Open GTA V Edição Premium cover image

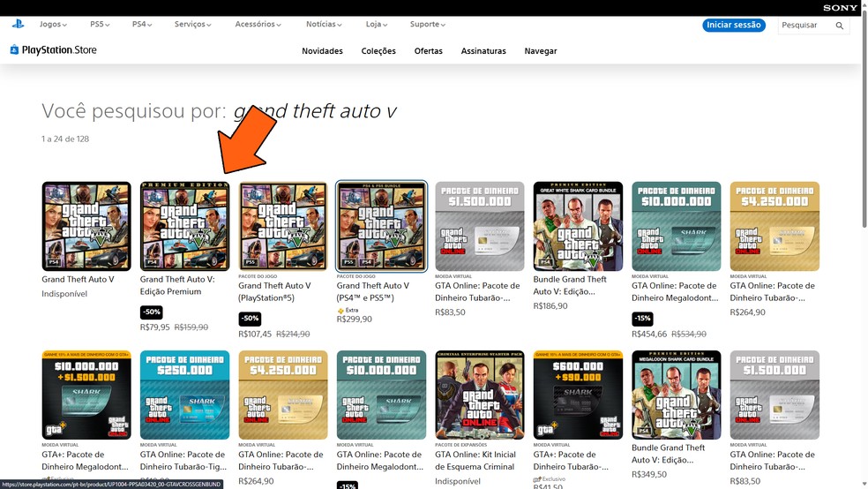pyautogui.click(x=184, y=226)
